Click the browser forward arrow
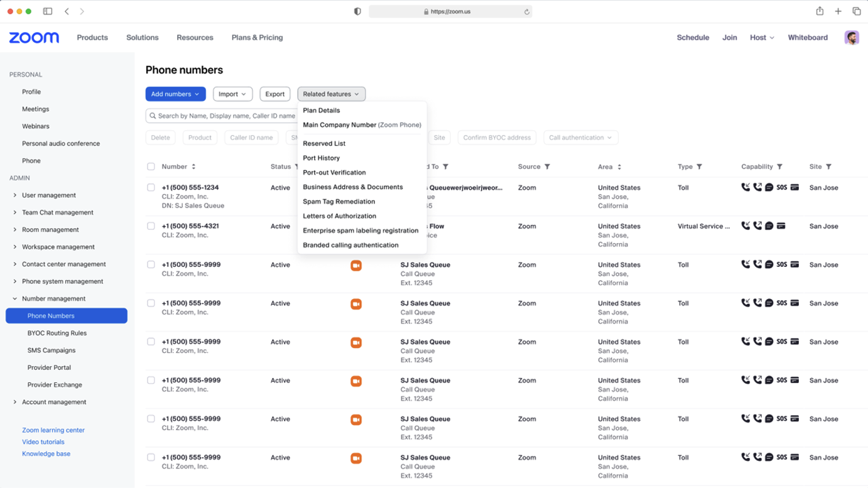Screen dimensions: 868x488 coord(82,11)
